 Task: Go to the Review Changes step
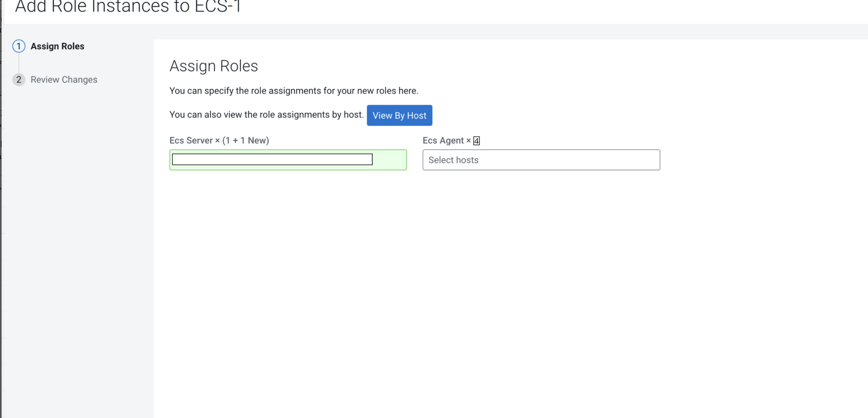pos(64,80)
